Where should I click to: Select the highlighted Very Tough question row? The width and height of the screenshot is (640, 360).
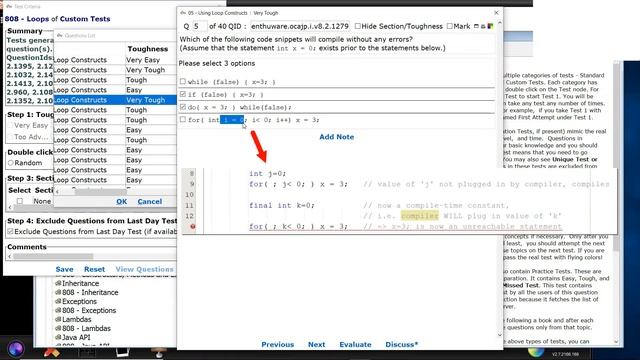(115, 100)
